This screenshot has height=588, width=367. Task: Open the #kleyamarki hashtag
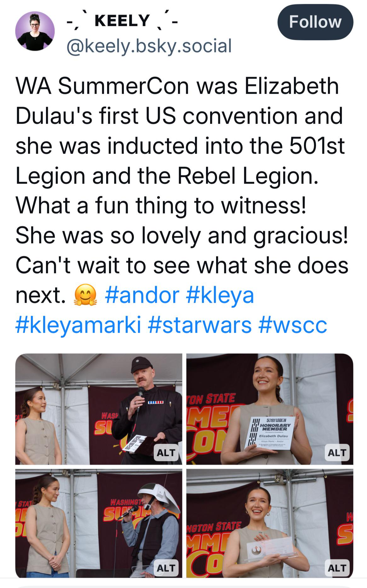pyautogui.click(x=78, y=325)
